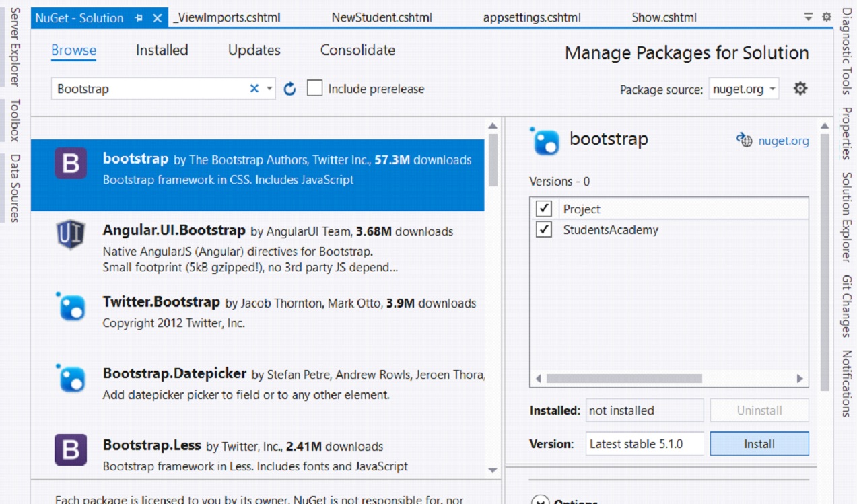Open the Data Sources side panel

15,188
